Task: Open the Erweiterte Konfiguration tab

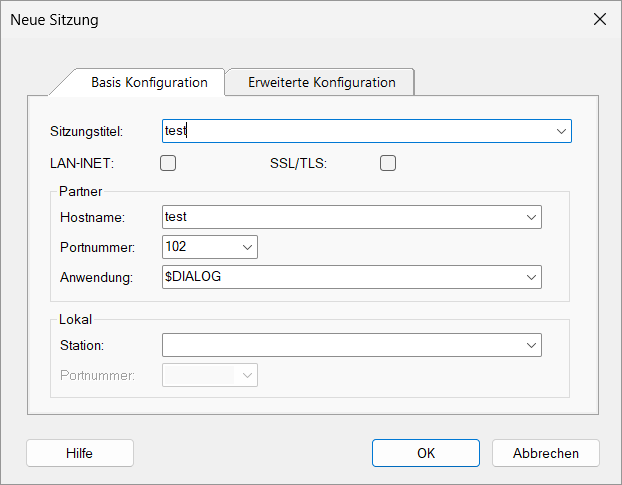Action: point(321,82)
